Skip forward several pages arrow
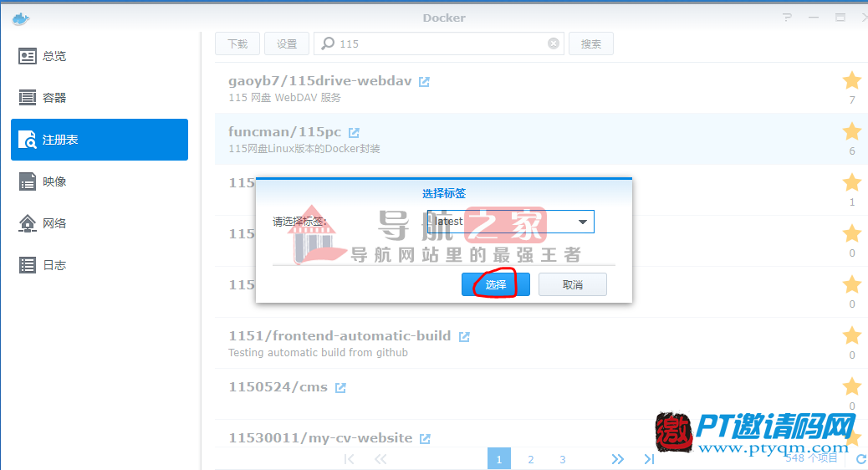 (618, 459)
